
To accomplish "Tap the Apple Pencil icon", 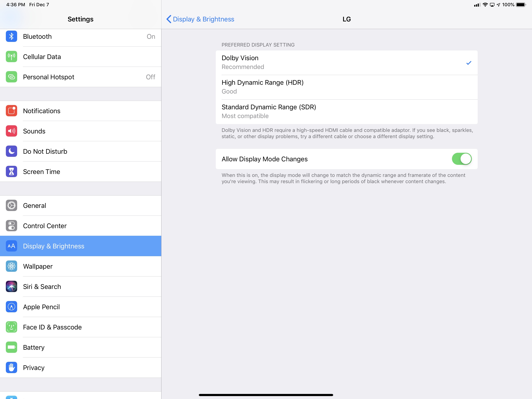I will click(x=11, y=307).
